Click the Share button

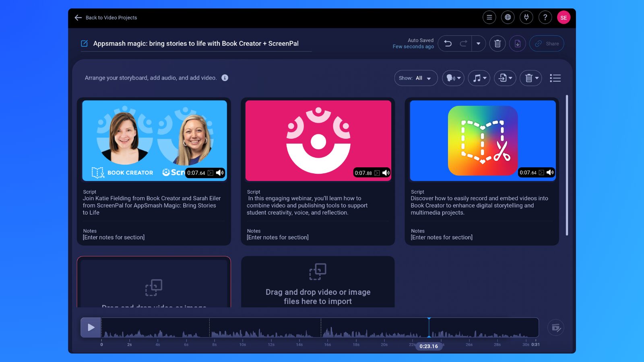pos(547,43)
